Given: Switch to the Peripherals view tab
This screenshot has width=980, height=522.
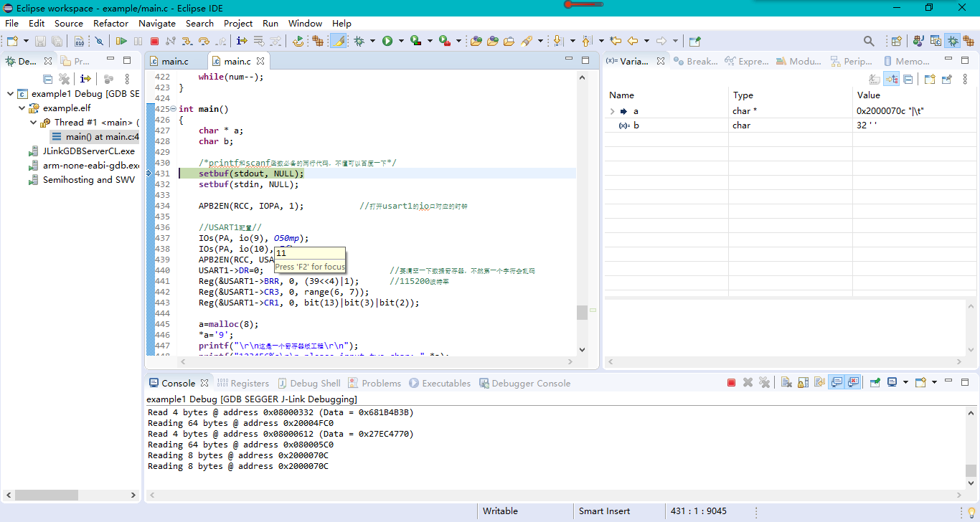Looking at the screenshot, I should [x=852, y=61].
